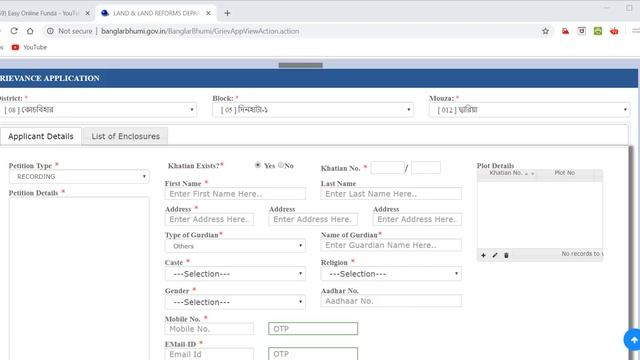Click the red basket extension icon
This screenshot has width=640, height=360.
614,31
